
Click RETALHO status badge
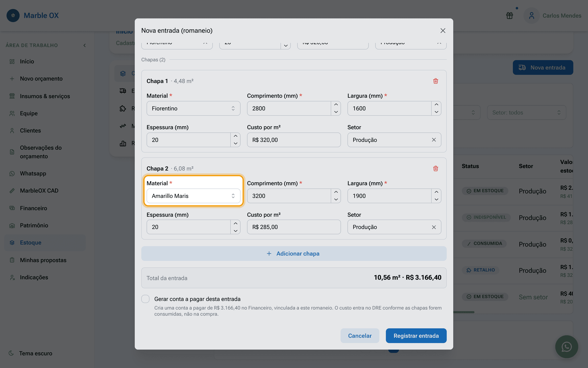[481, 270]
